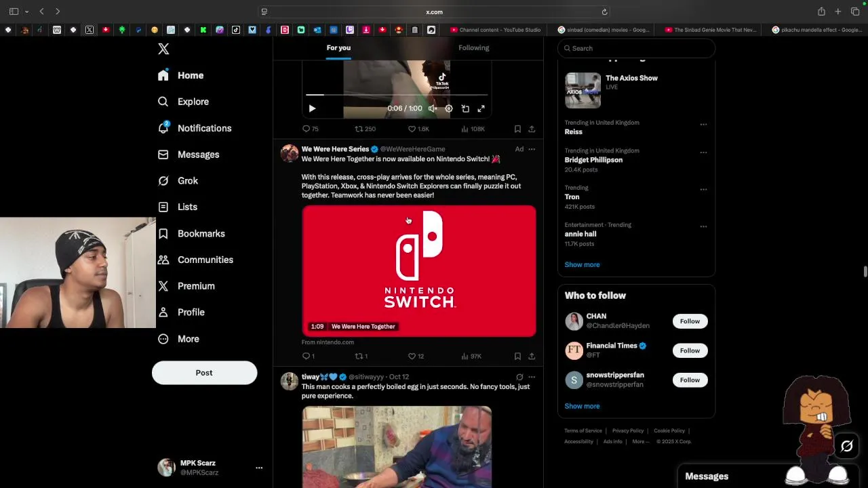Open Lists page
Viewport: 868px width, 488px height.
177,207
